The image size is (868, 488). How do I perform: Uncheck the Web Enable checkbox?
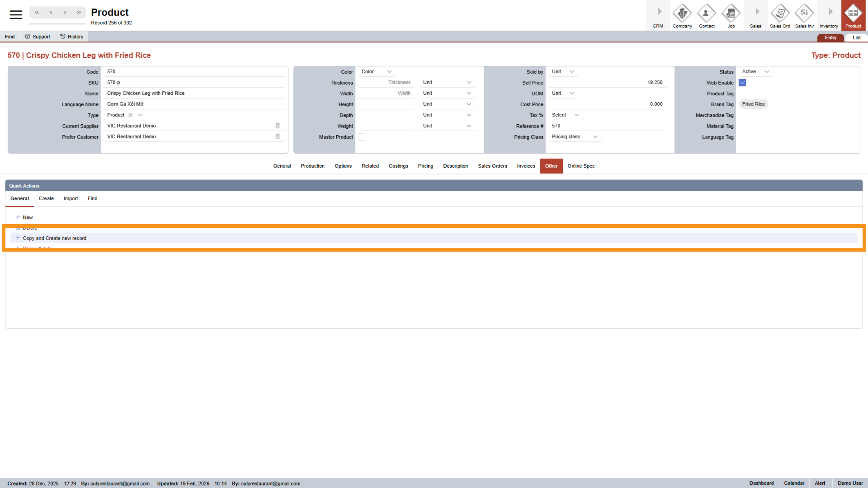pyautogui.click(x=742, y=83)
